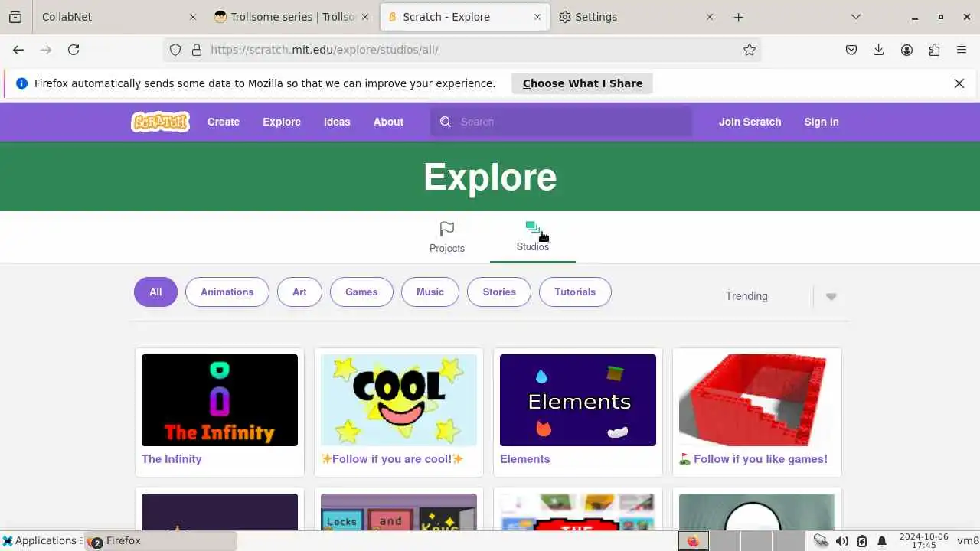Open the extensions puzzle icon
Image resolution: width=980 pixels, height=551 pixels.
pos(934,50)
